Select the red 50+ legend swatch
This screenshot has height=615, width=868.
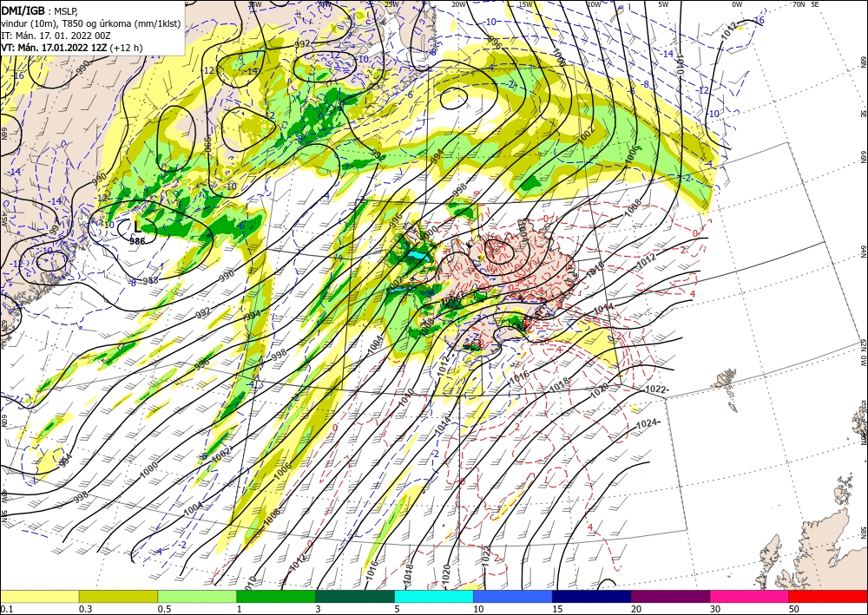(x=828, y=596)
